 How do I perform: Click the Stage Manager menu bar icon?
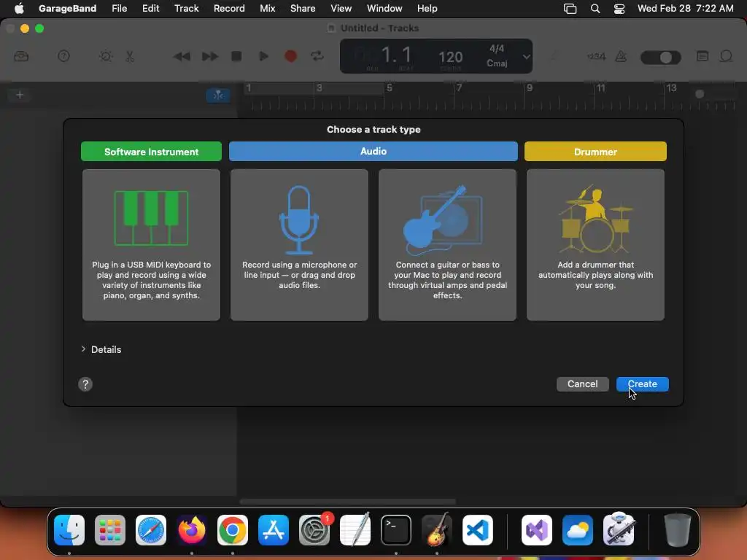pyautogui.click(x=570, y=9)
